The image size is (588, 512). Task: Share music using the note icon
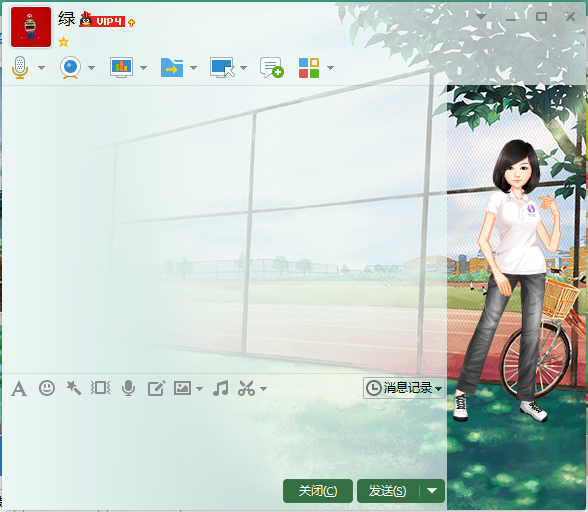point(220,388)
